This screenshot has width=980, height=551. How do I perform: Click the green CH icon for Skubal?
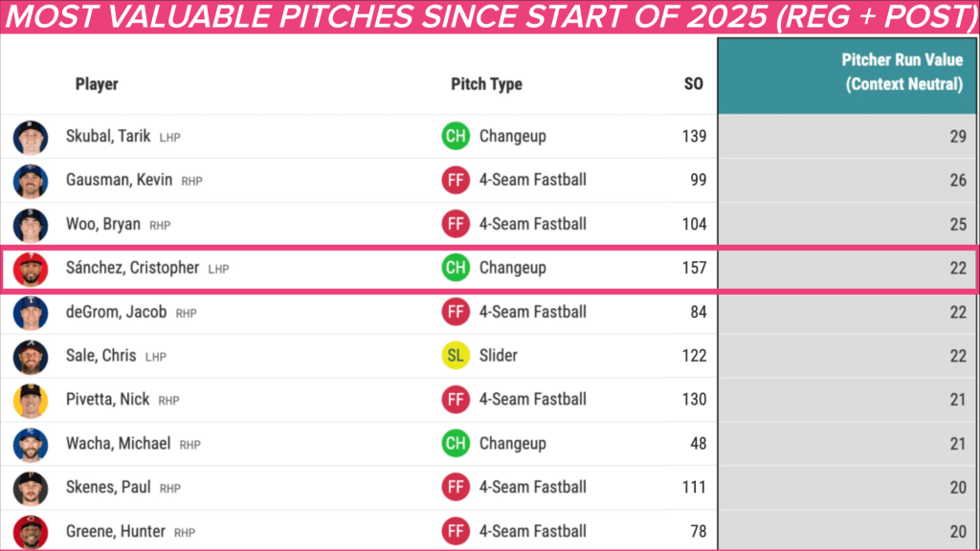tap(456, 137)
